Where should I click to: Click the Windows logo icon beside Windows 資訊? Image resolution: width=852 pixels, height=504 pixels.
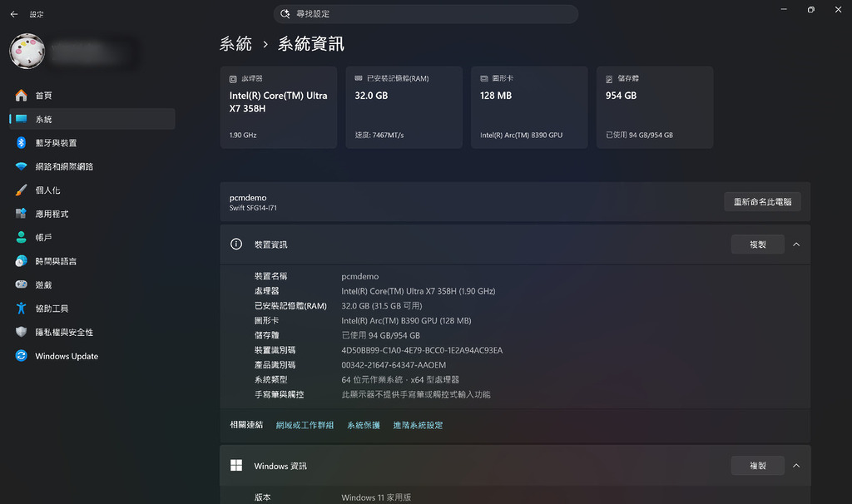click(x=236, y=466)
